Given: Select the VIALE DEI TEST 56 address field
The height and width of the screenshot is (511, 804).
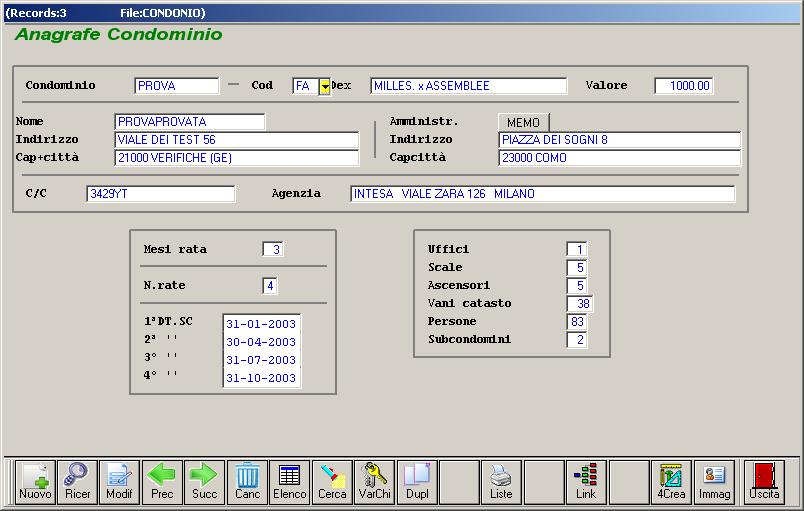Looking at the screenshot, I should [236, 139].
